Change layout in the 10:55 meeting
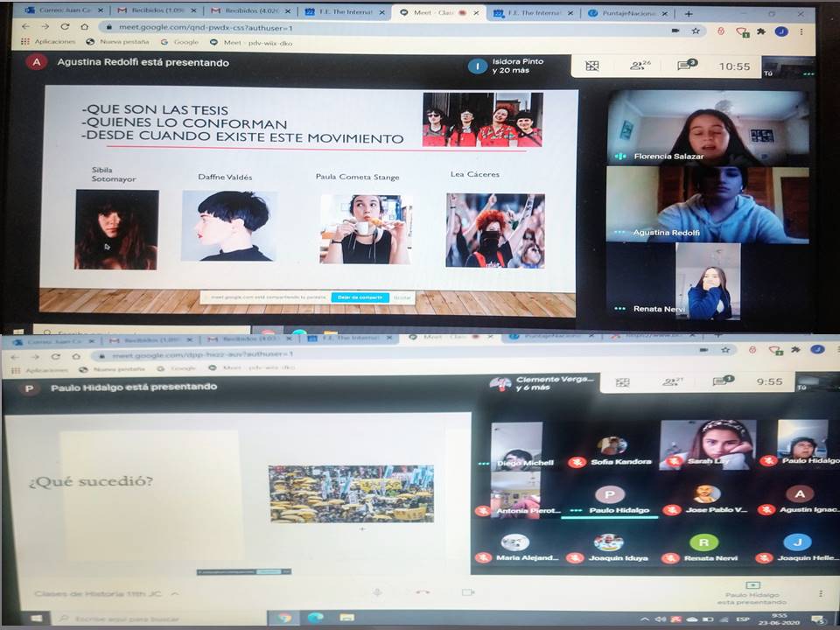The height and width of the screenshot is (630, 840). 592,66
